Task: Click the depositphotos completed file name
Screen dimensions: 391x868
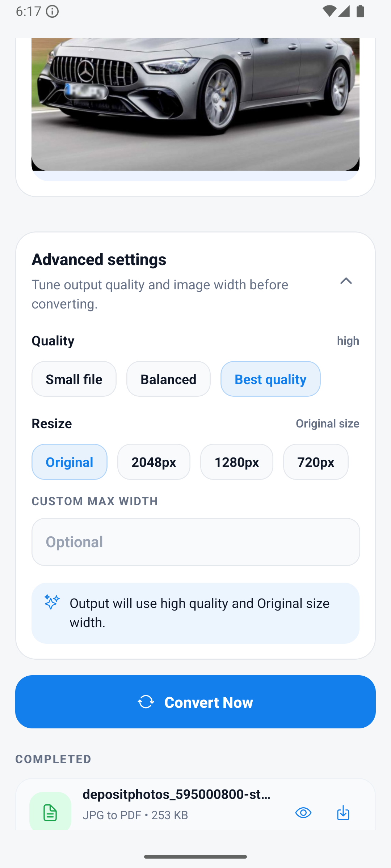Action: (177, 795)
